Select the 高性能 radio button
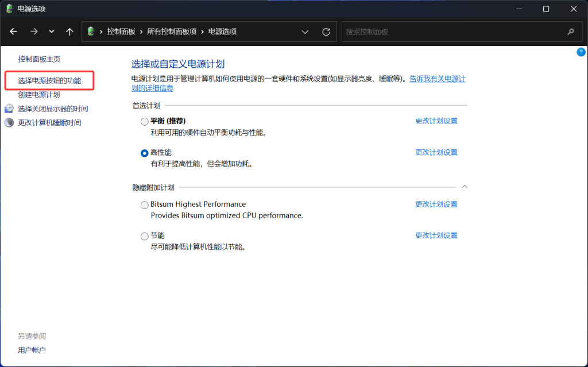The height and width of the screenshot is (367, 588). pyautogui.click(x=144, y=153)
